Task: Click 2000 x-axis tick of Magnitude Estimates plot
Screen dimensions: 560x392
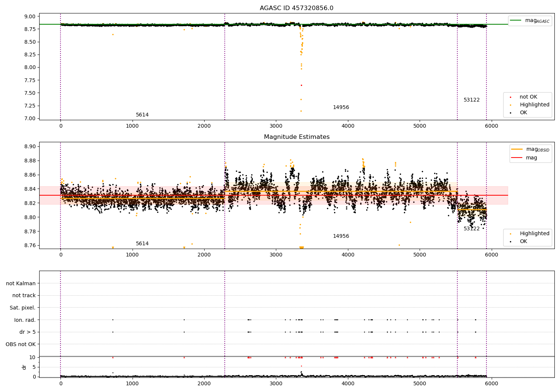Action: click(x=204, y=255)
